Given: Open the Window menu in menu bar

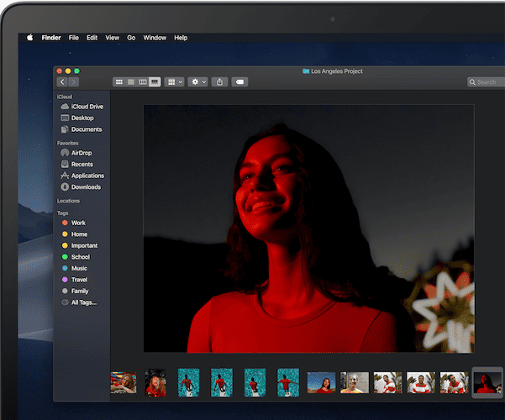Looking at the screenshot, I should tap(155, 38).
